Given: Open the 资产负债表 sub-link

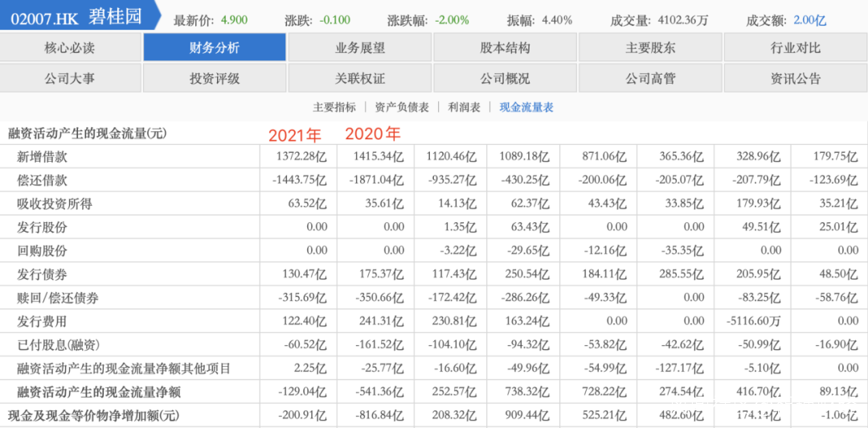Looking at the screenshot, I should pyautogui.click(x=402, y=108).
